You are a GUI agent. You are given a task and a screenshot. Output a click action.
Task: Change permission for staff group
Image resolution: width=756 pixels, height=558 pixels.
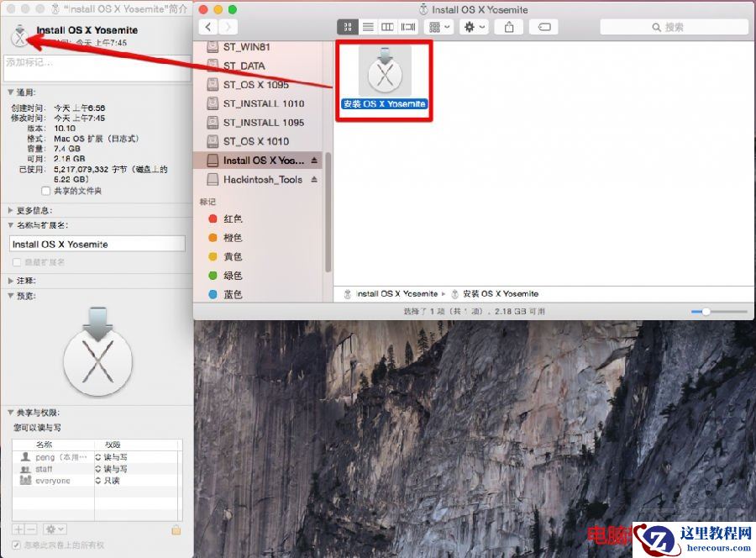tap(112, 469)
